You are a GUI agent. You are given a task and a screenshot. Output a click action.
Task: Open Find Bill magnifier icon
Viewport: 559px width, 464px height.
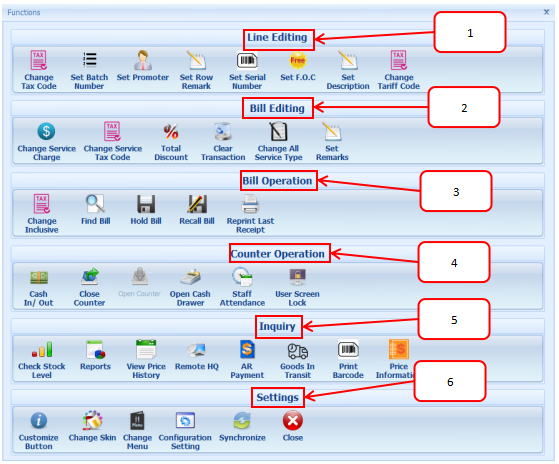pos(96,203)
